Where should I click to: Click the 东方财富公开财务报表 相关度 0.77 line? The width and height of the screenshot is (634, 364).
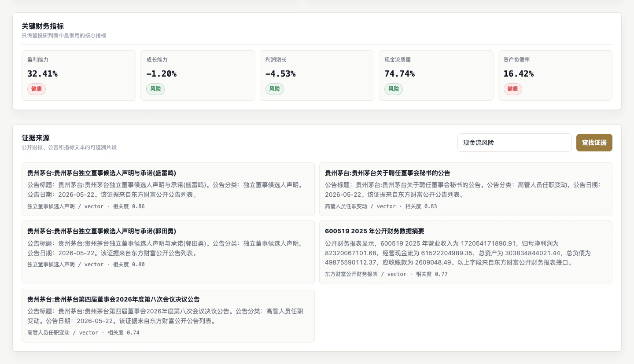[x=386, y=274]
